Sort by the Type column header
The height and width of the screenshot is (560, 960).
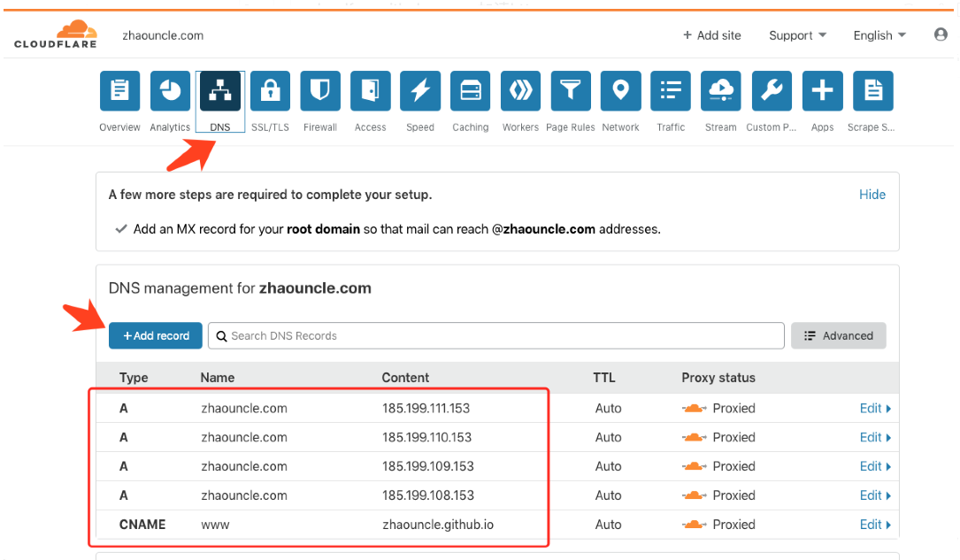click(x=134, y=378)
